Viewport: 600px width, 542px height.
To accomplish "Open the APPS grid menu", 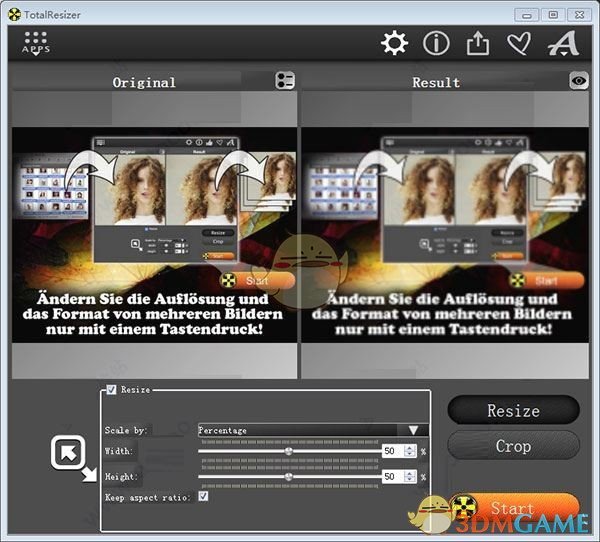I will pos(36,43).
